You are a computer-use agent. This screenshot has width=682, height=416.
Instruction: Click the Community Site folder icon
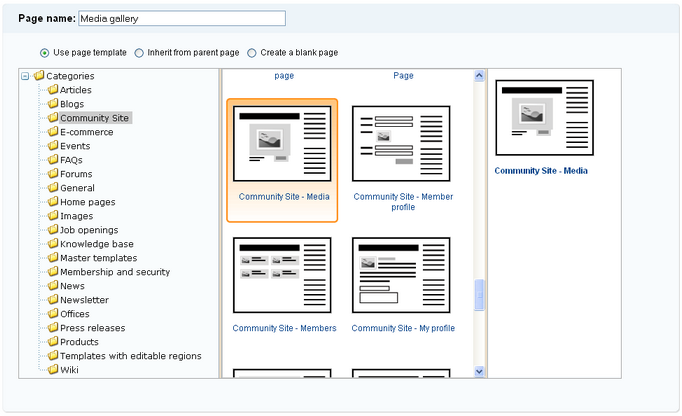pos(53,117)
